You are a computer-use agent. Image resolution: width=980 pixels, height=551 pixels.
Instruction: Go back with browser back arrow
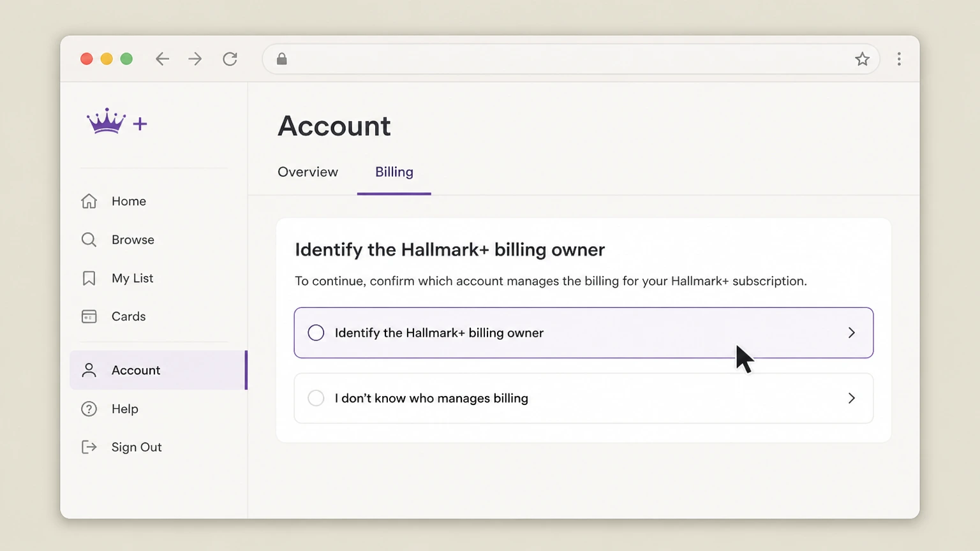tap(162, 59)
